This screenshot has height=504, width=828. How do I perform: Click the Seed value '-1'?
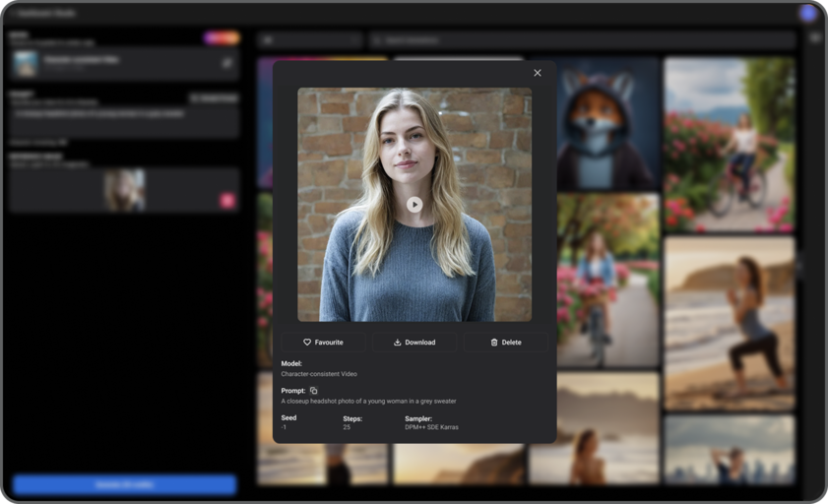click(284, 427)
